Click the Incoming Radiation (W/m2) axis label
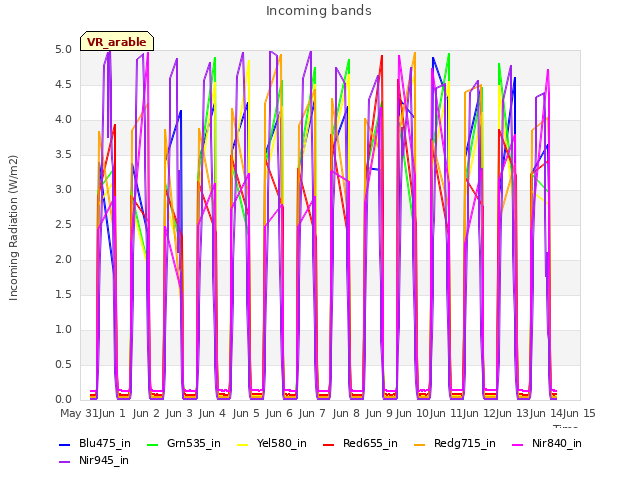The width and height of the screenshot is (640, 480). tap(13, 228)
